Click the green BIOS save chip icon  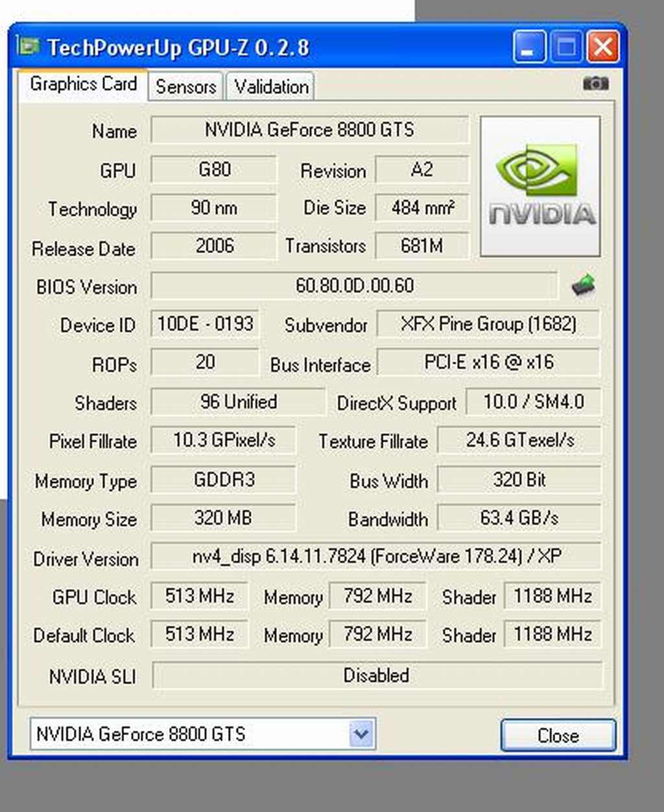click(x=584, y=285)
